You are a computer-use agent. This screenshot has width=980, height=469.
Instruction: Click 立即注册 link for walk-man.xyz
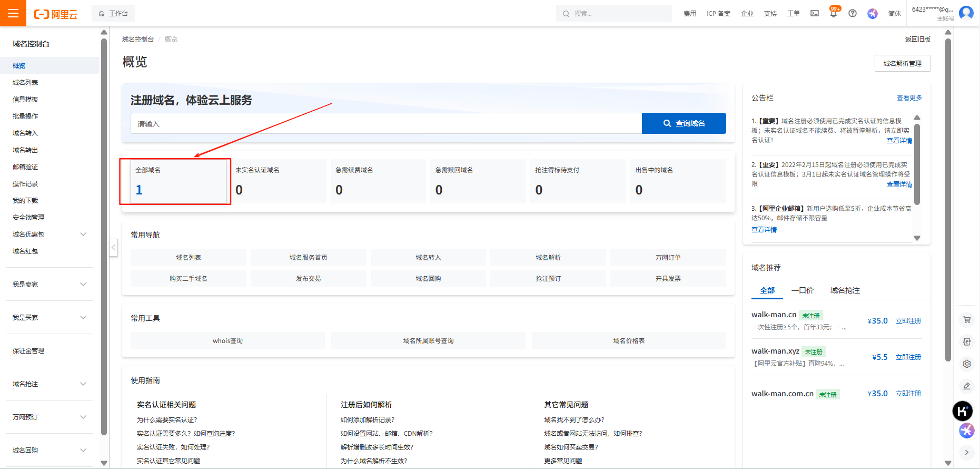[x=908, y=357]
